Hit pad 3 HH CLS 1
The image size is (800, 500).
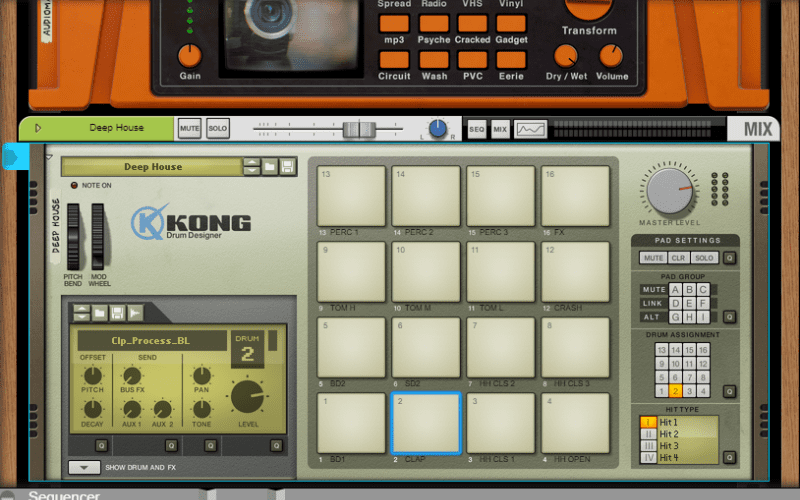click(501, 423)
